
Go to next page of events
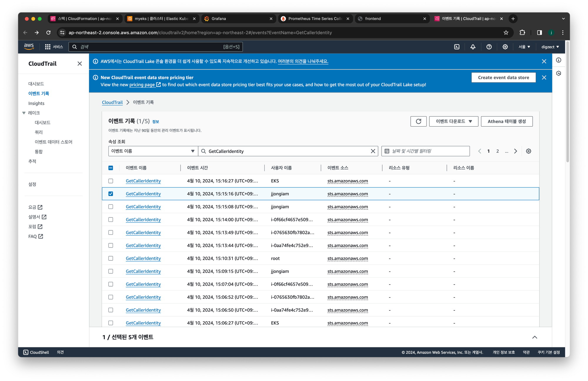tap(515, 151)
